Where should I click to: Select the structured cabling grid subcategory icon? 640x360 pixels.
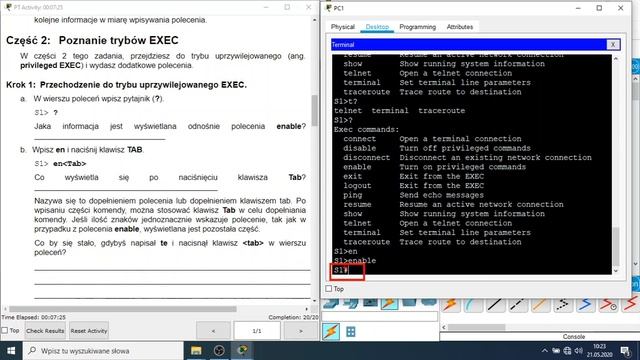351,332
